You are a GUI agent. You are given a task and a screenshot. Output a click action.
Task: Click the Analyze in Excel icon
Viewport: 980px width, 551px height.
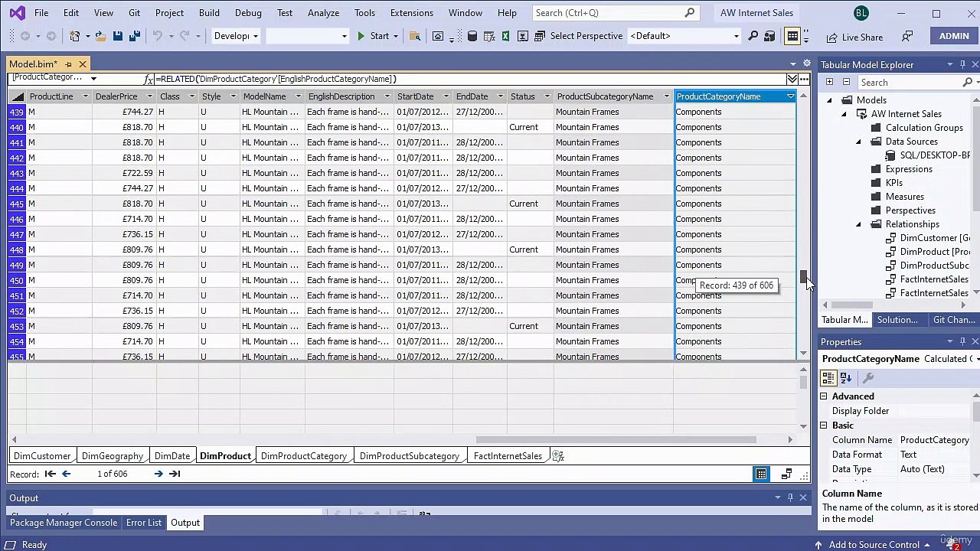pyautogui.click(x=506, y=36)
